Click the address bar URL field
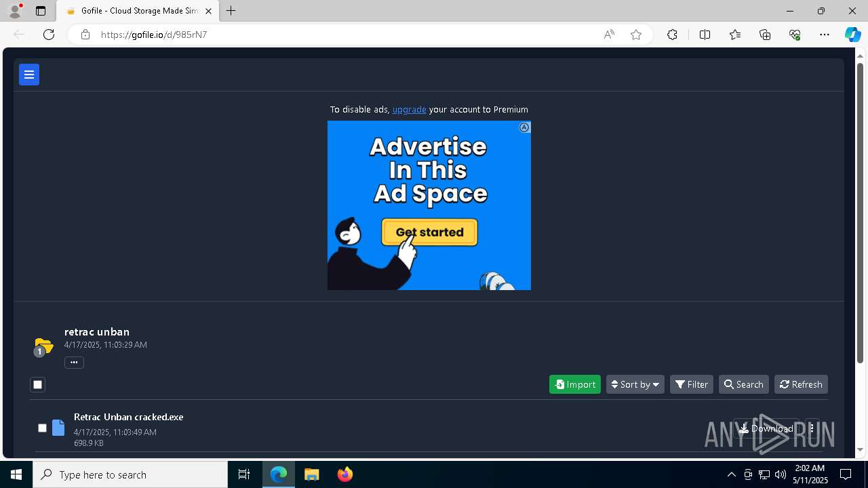The width and height of the screenshot is (868, 488). 346,35
